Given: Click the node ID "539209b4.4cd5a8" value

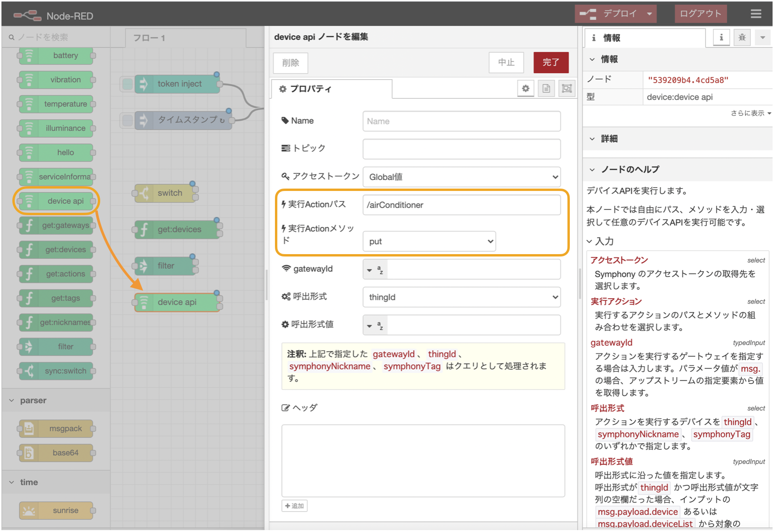Looking at the screenshot, I should coord(688,80).
